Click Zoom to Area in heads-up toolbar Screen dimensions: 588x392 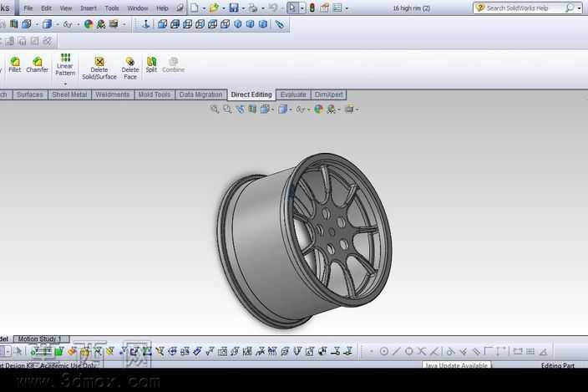[227, 109]
